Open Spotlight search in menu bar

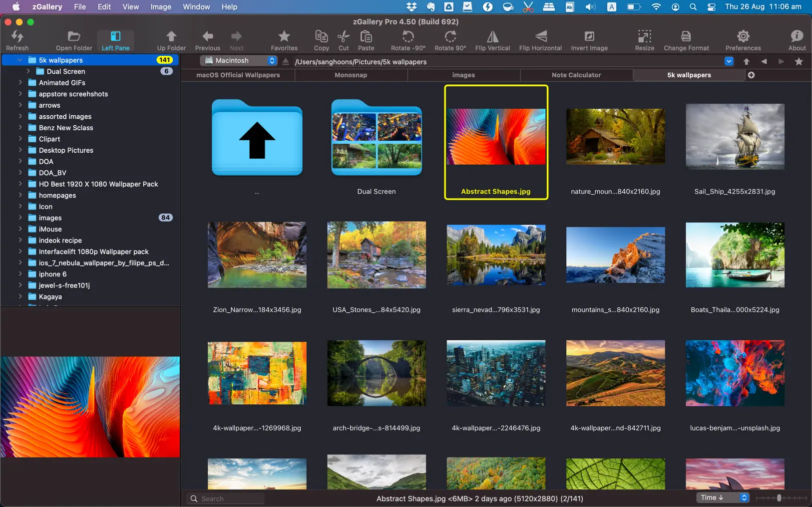pos(693,6)
